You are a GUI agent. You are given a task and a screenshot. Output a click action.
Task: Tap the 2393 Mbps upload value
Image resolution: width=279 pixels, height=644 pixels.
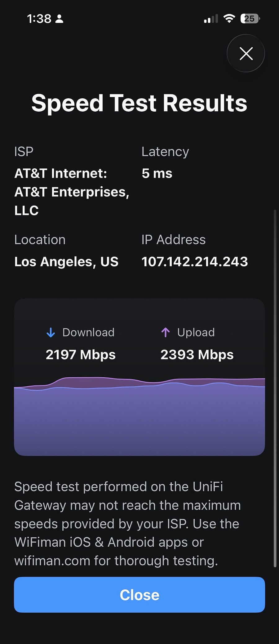tap(197, 354)
